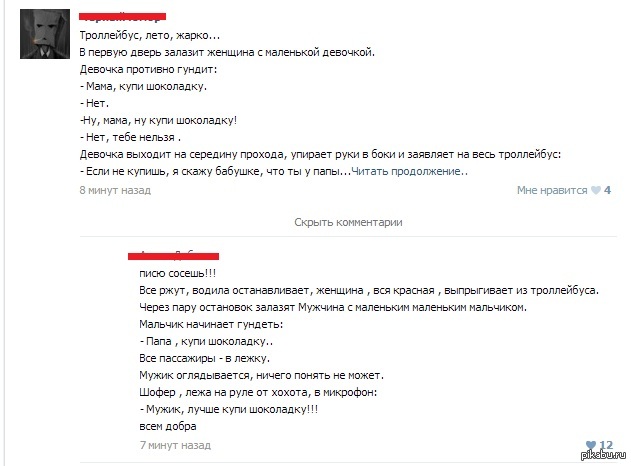Viewport: 631px width, 466px height.
Task: Click the heart icon next to 12
Action: pos(590,445)
